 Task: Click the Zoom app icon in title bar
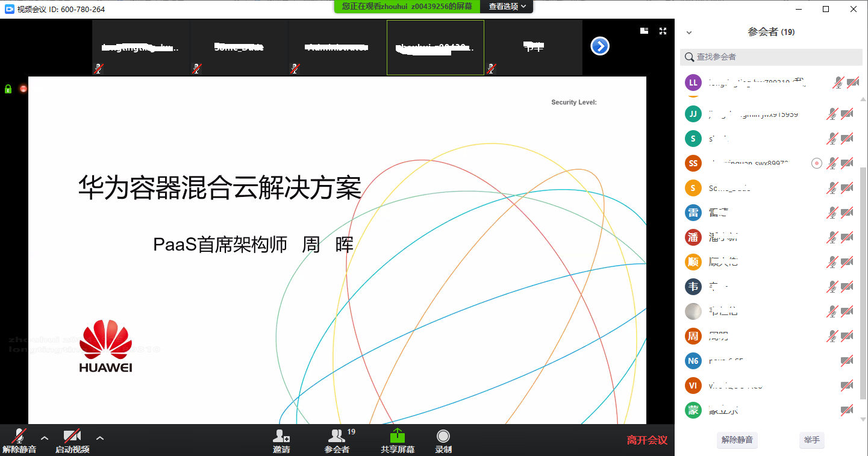[x=9, y=9]
